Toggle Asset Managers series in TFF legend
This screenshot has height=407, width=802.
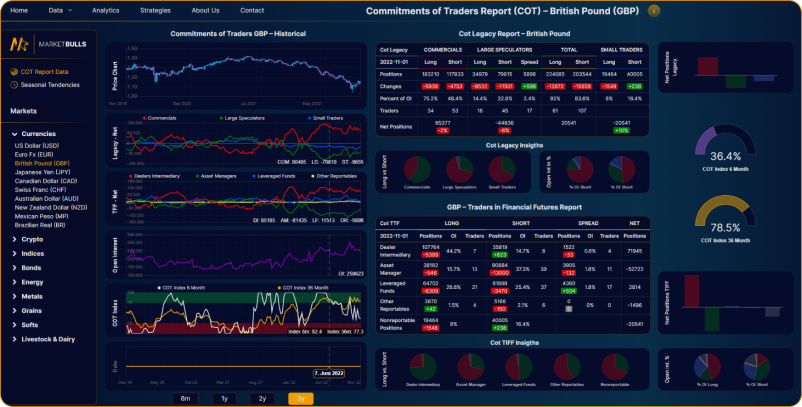(216, 176)
